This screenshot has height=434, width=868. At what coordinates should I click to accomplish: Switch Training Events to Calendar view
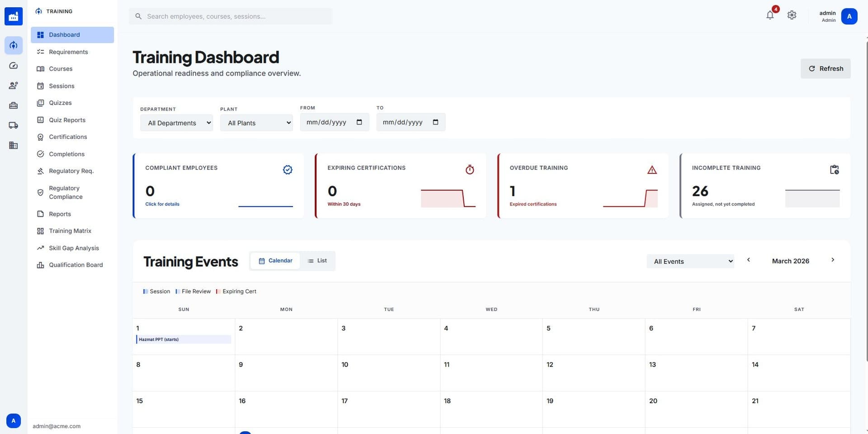point(275,261)
